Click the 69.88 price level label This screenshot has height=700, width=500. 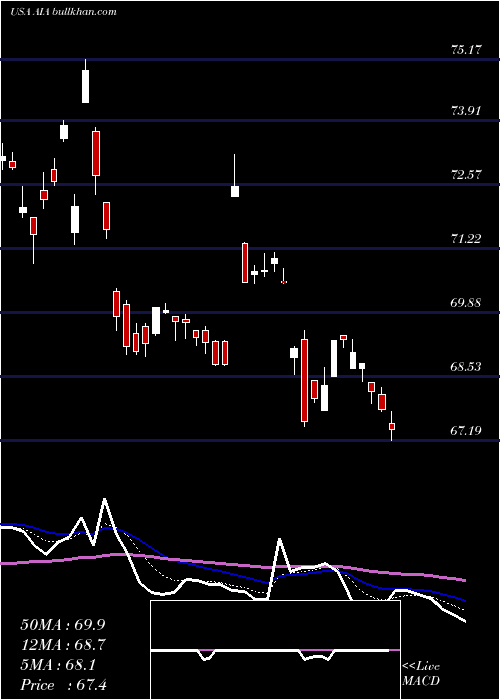point(466,303)
